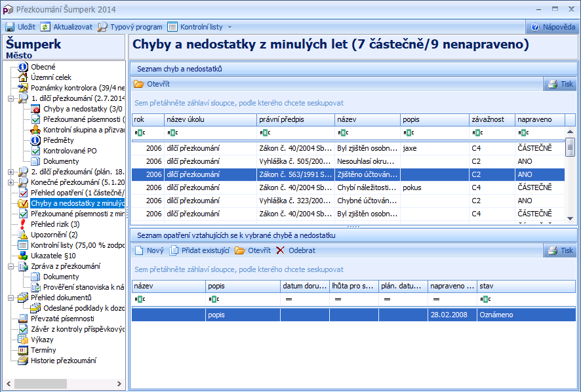Expand the 2. dílčí přezkoumání node
This screenshot has width=581, height=392.
(10, 172)
